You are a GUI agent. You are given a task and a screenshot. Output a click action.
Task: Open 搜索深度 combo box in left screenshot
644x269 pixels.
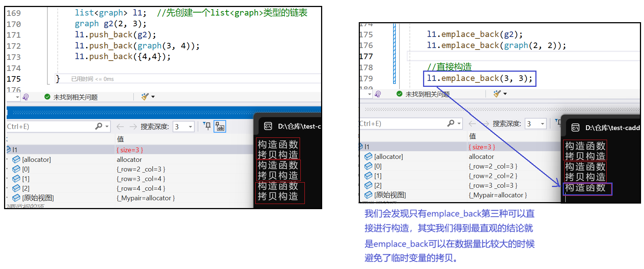[x=184, y=126]
